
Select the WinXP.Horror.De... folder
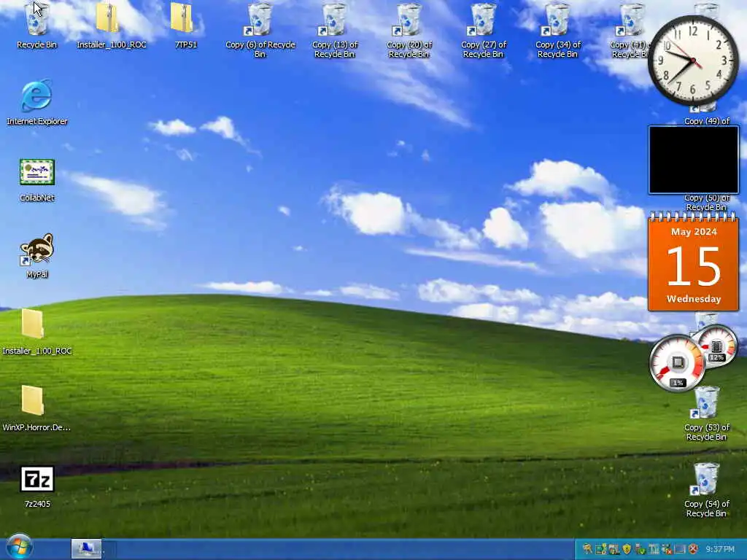tap(36, 408)
